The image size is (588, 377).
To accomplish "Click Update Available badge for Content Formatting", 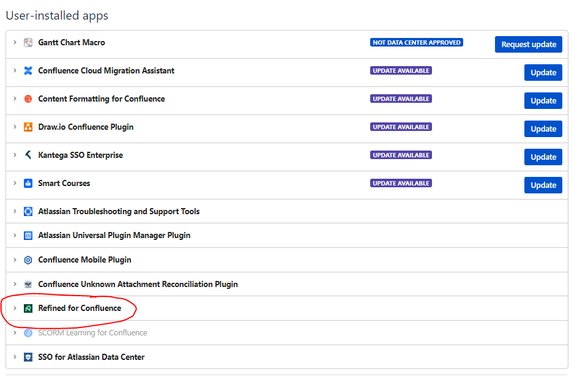I will point(401,99).
